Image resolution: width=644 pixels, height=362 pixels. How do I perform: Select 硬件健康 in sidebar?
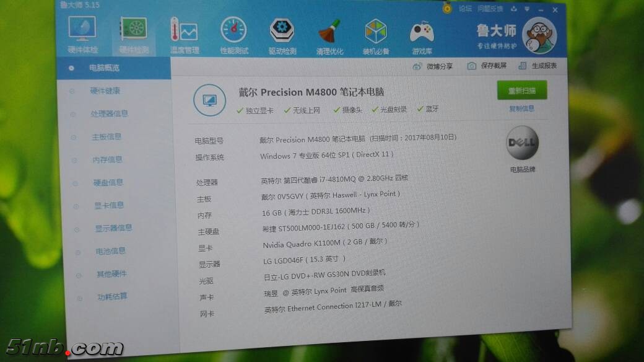click(105, 91)
